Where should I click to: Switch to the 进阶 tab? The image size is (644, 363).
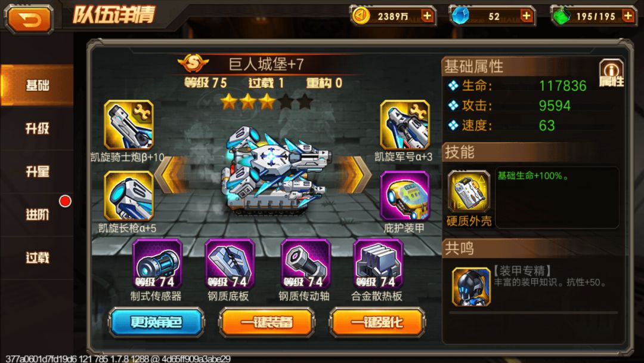pos(37,214)
